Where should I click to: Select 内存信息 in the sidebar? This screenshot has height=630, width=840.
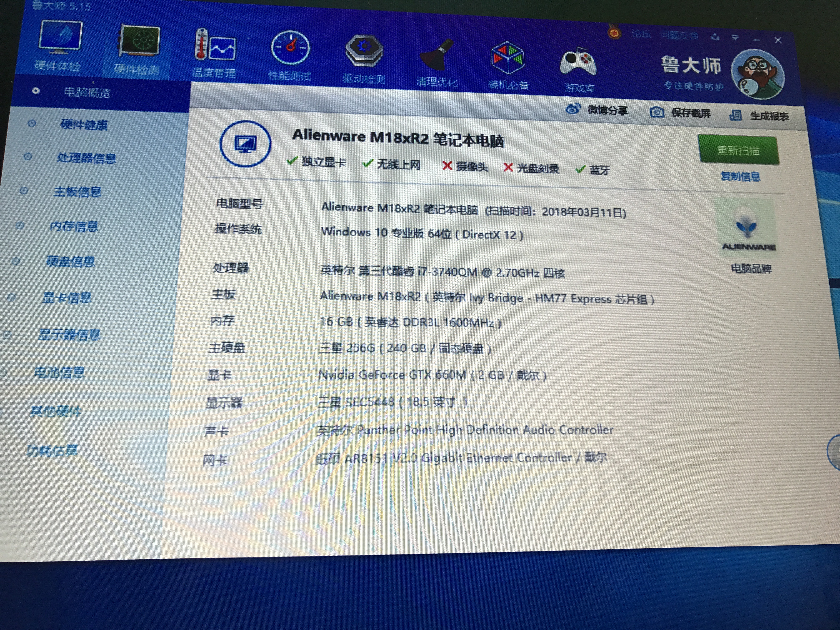click(x=74, y=227)
